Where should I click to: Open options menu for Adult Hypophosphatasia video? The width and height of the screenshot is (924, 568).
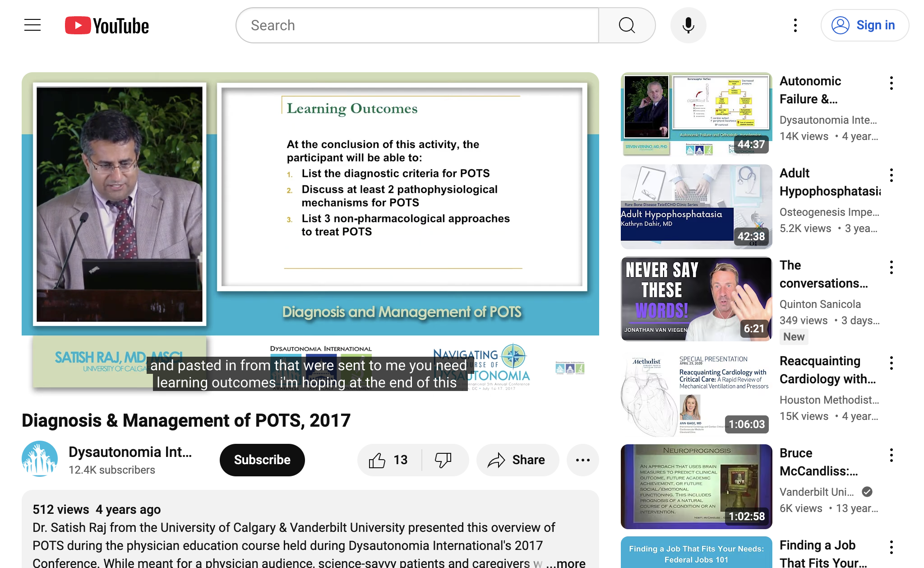point(892,175)
